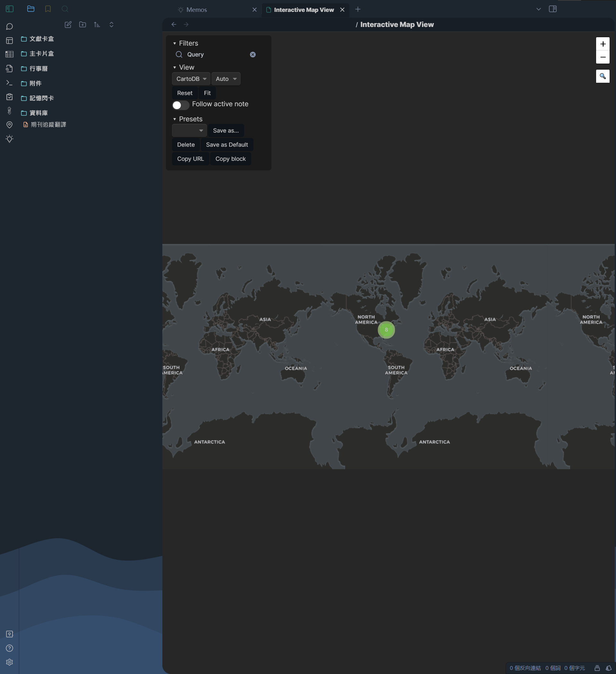Open the terminal icon in the left sidebar
The width and height of the screenshot is (616, 674).
(9, 82)
